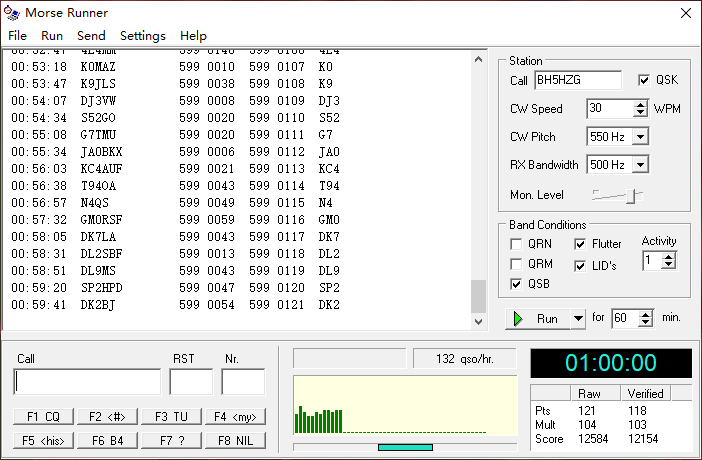Decrease Activity with down arrow

pos(669,265)
